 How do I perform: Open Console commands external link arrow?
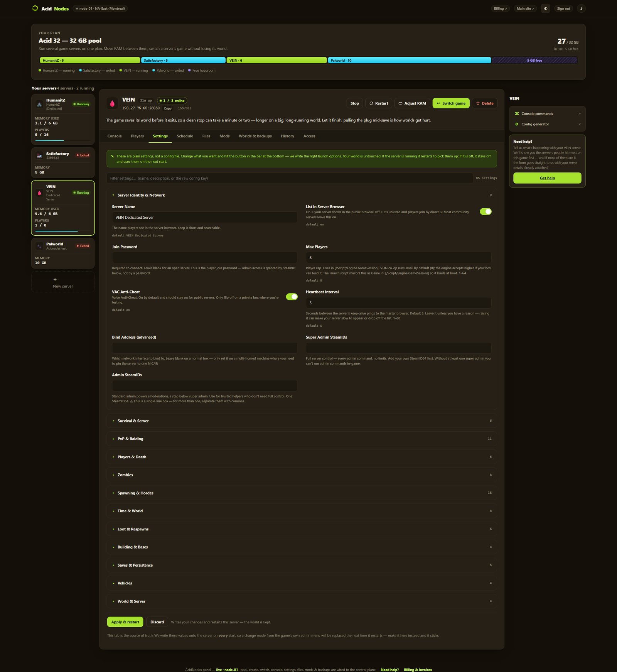click(579, 114)
